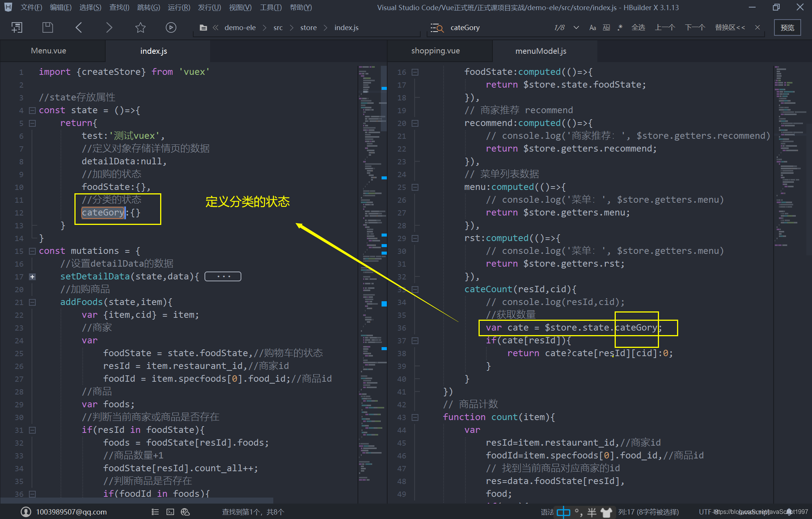The width and height of the screenshot is (812, 519).
Task: Toggle regular expression search option
Action: pyautogui.click(x=620, y=27)
